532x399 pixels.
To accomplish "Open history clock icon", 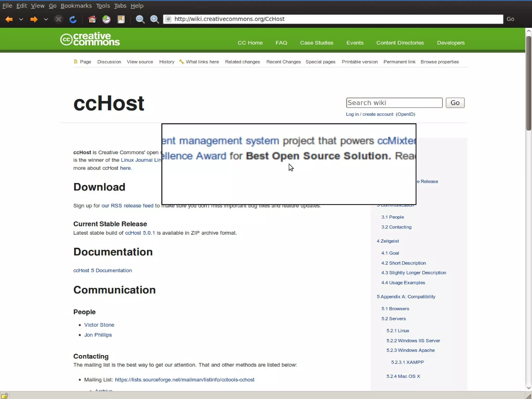I will 106,19.
